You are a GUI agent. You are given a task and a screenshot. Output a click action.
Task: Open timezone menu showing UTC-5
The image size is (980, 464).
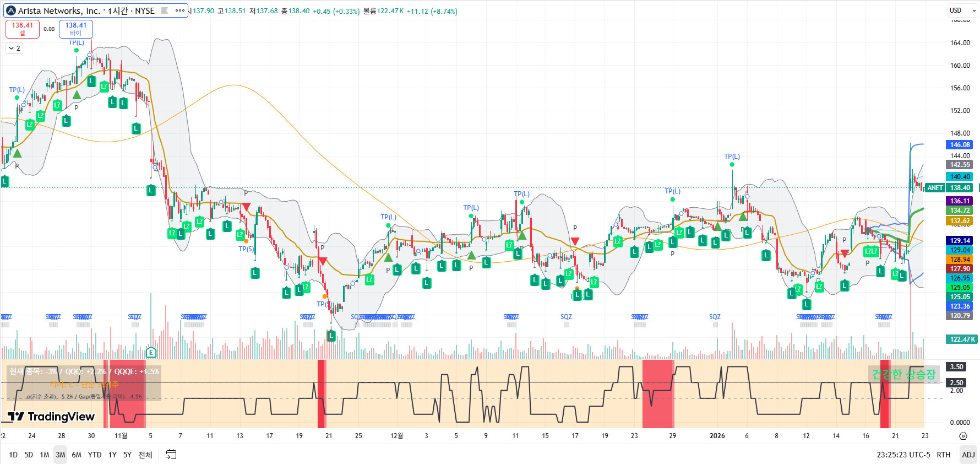903,455
